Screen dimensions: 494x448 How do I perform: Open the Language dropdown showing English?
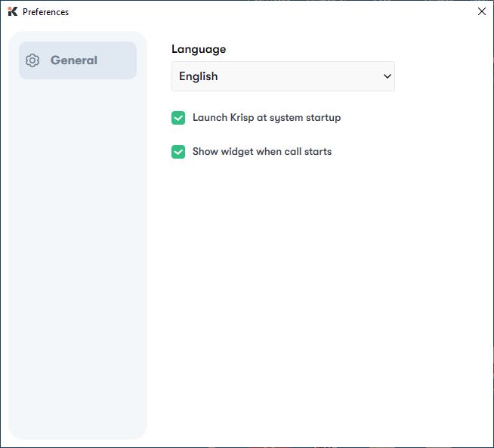283,76
